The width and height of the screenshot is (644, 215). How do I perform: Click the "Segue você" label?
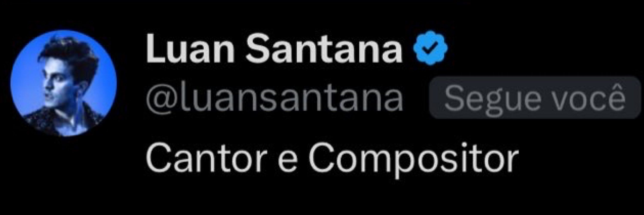click(535, 98)
